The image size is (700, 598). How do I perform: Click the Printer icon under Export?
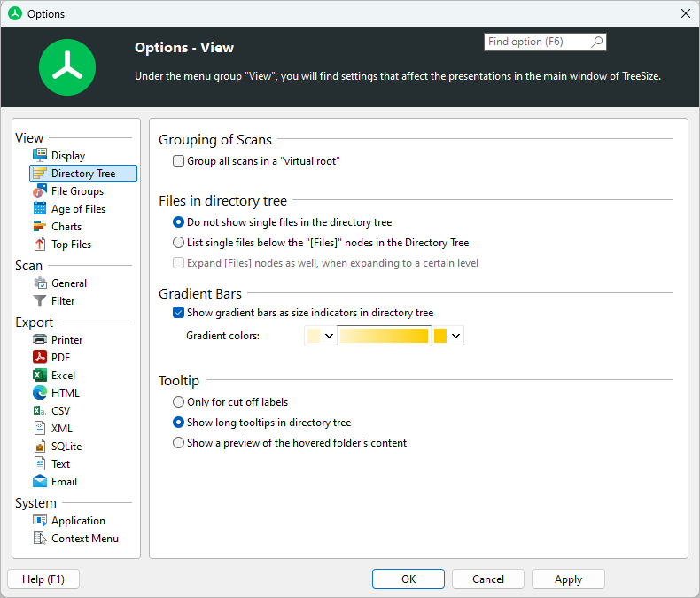(40, 339)
